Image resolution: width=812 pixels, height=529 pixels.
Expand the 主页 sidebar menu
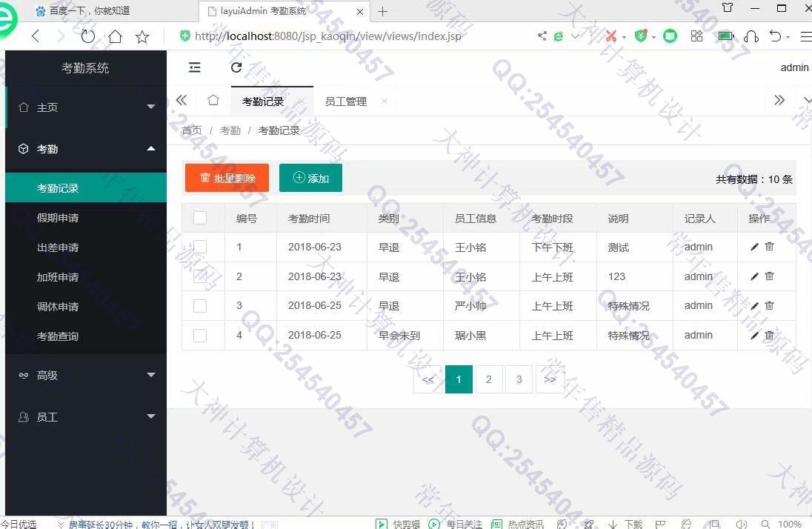(85, 107)
